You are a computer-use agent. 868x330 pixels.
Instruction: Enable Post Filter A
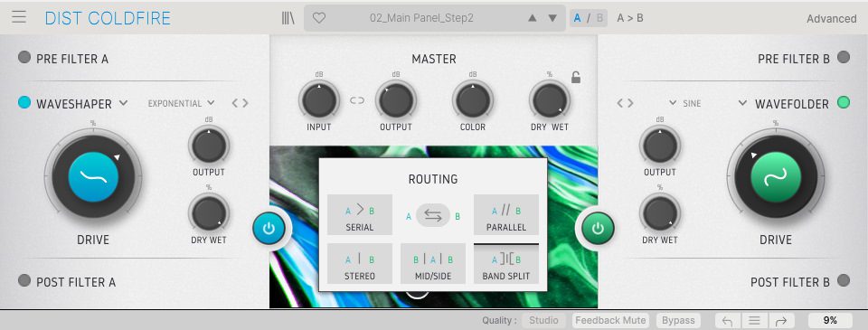pyautogui.click(x=24, y=280)
